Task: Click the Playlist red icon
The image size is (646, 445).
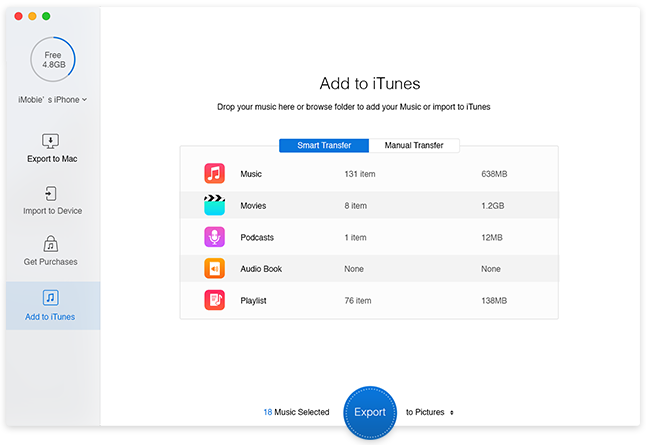Action: click(x=214, y=300)
